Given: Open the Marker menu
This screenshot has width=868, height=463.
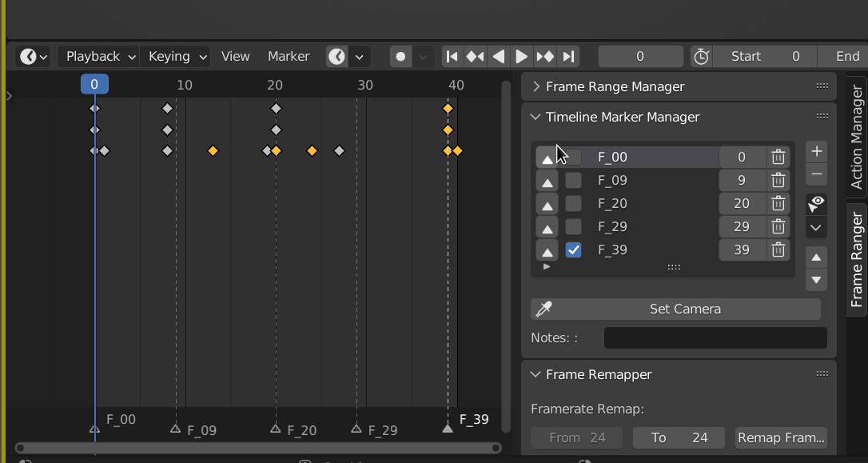Looking at the screenshot, I should tap(289, 56).
